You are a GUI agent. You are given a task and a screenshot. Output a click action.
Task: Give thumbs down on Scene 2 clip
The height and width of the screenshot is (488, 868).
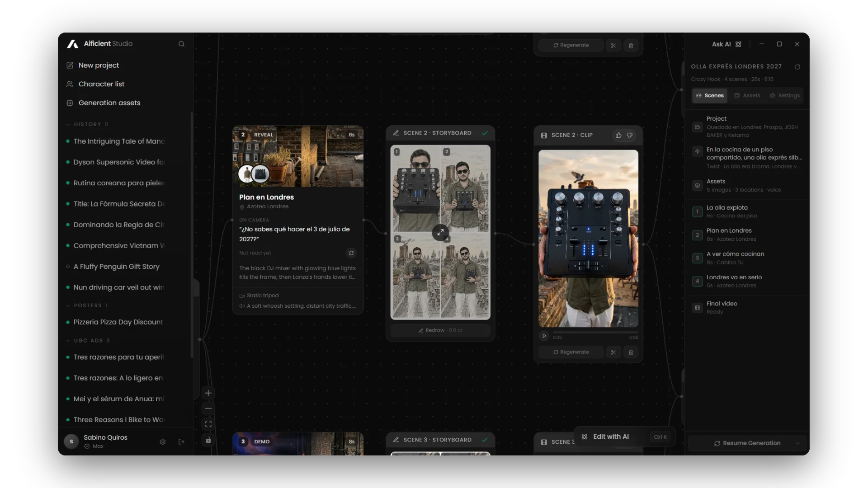(629, 135)
